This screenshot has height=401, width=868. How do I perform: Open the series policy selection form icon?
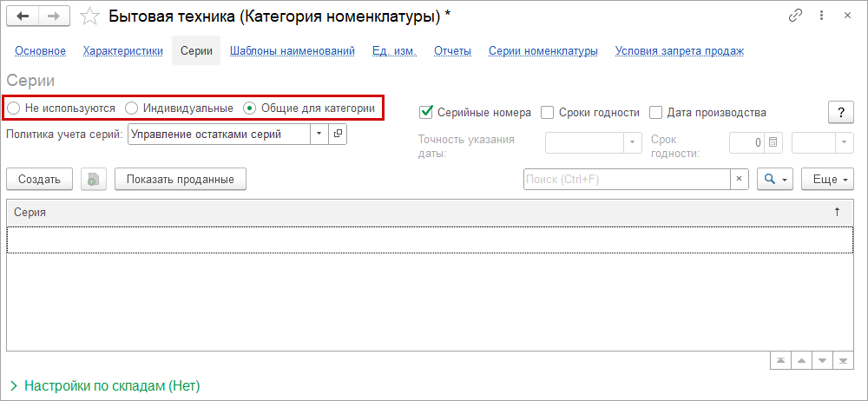pyautogui.click(x=339, y=134)
